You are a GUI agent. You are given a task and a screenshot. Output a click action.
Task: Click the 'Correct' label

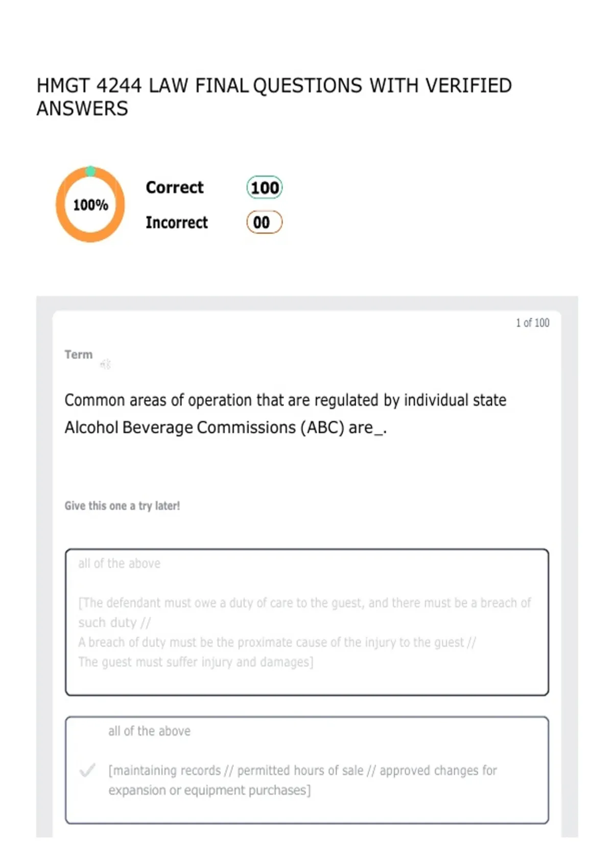[x=175, y=187]
